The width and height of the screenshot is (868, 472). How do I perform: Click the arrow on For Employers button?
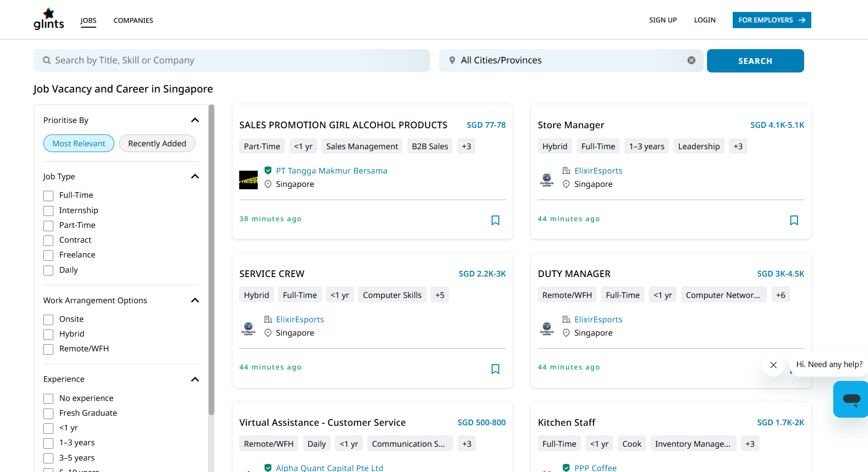[x=802, y=20]
